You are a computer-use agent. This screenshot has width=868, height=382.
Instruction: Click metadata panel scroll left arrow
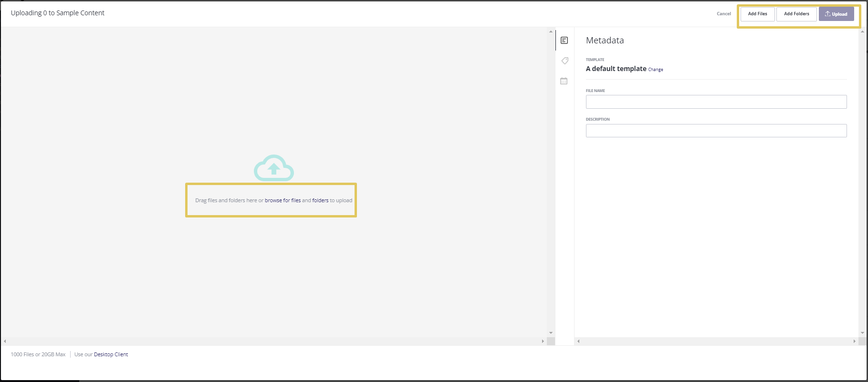tap(578, 341)
